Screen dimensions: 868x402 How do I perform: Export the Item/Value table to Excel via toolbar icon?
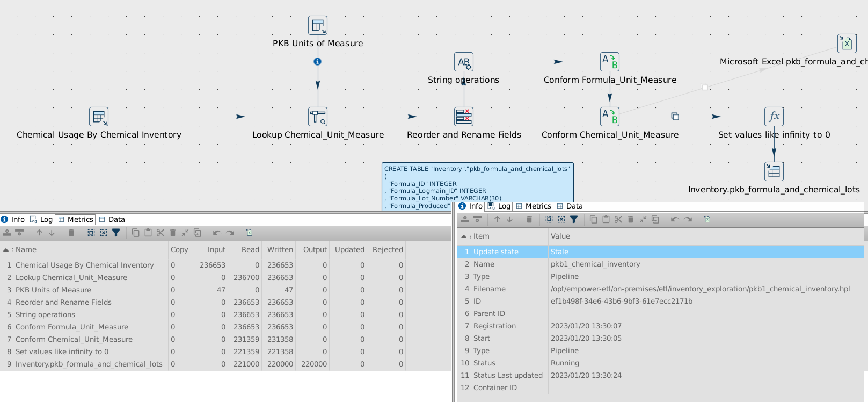click(707, 219)
